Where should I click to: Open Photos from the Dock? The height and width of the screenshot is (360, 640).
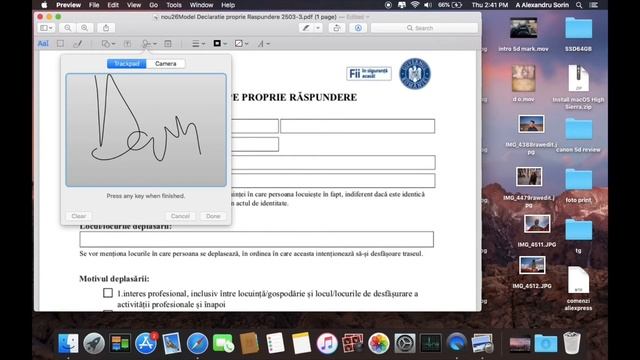pos(379,343)
